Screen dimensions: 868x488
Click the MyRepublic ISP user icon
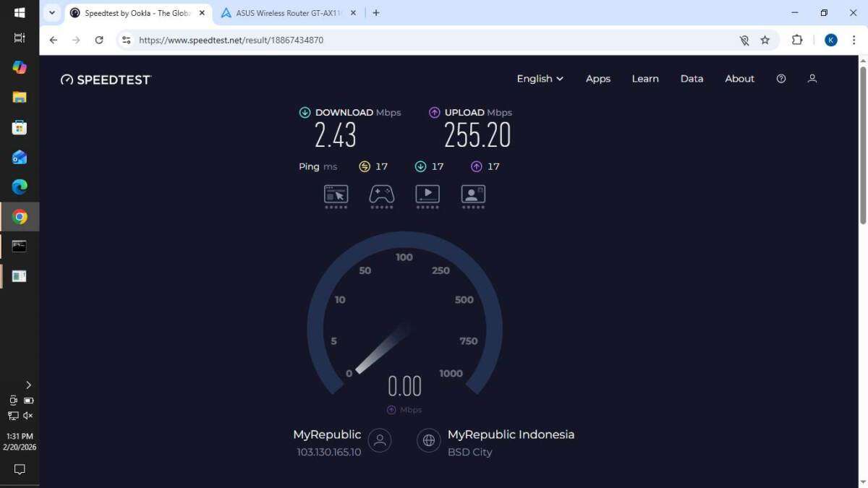(380, 440)
